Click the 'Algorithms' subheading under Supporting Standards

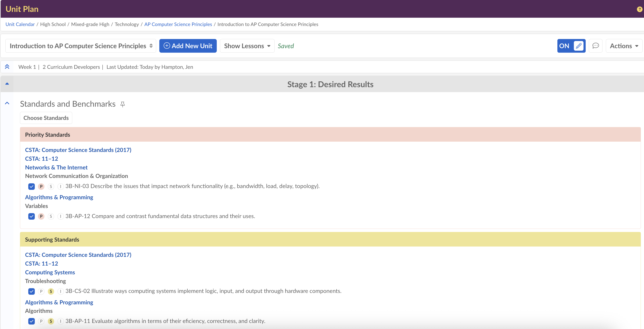[39, 311]
